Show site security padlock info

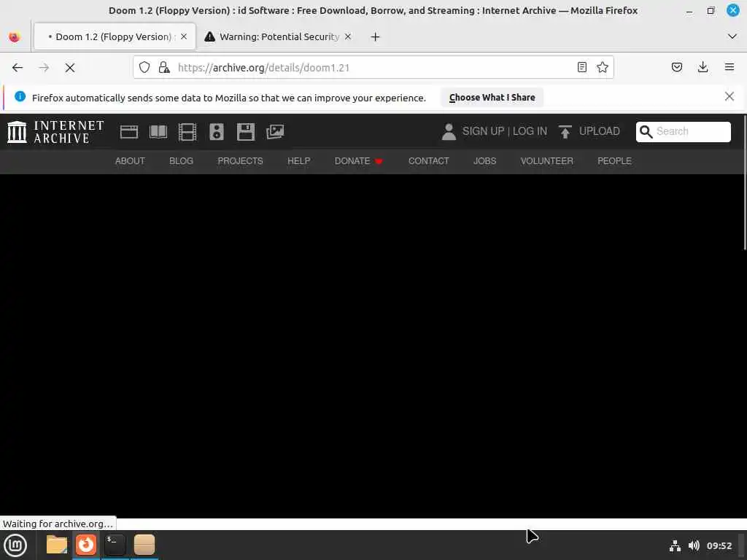pos(164,67)
